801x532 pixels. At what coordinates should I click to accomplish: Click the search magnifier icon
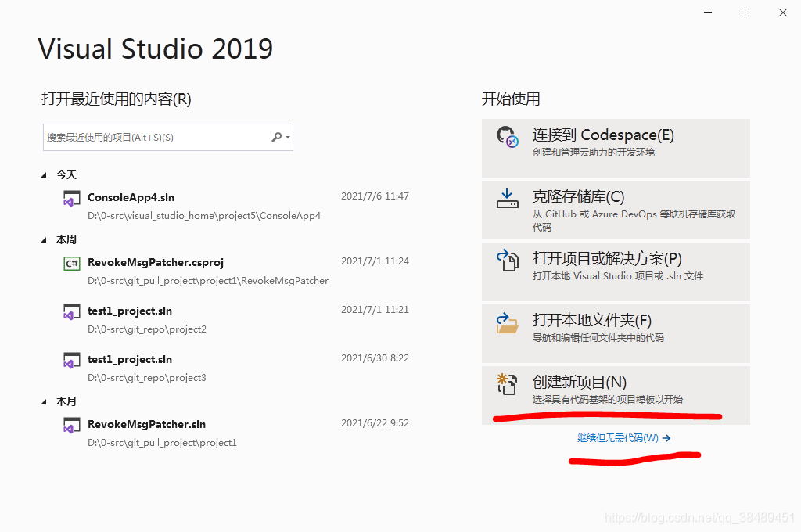[x=276, y=137]
